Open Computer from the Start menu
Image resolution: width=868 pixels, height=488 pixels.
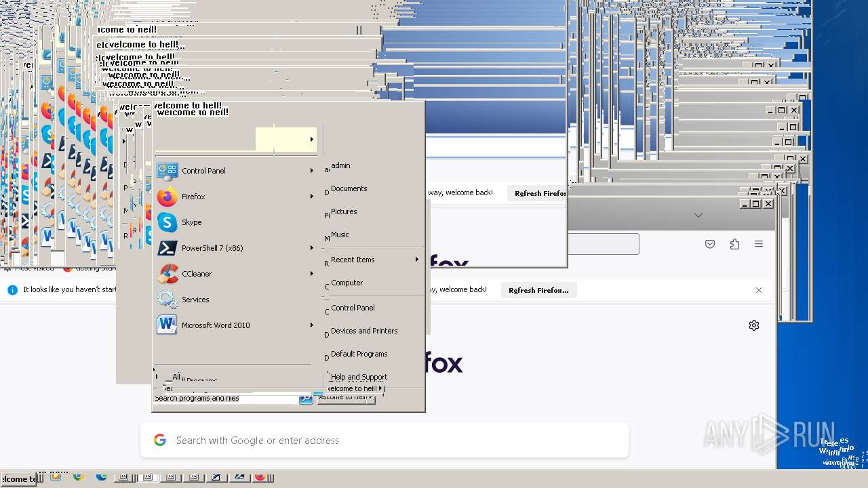point(347,283)
